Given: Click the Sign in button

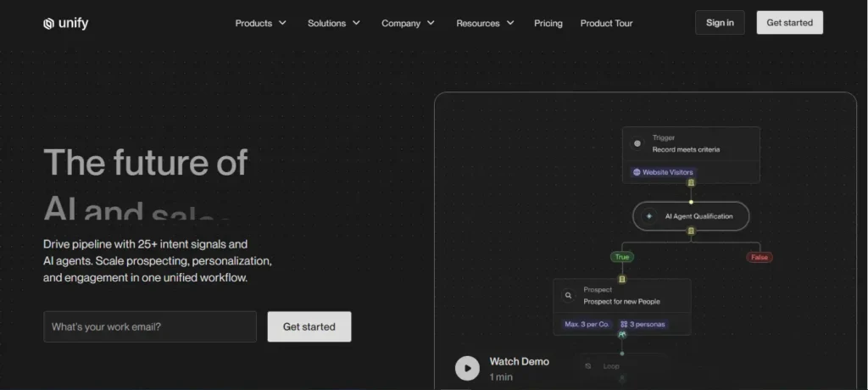Looking at the screenshot, I should [x=720, y=23].
